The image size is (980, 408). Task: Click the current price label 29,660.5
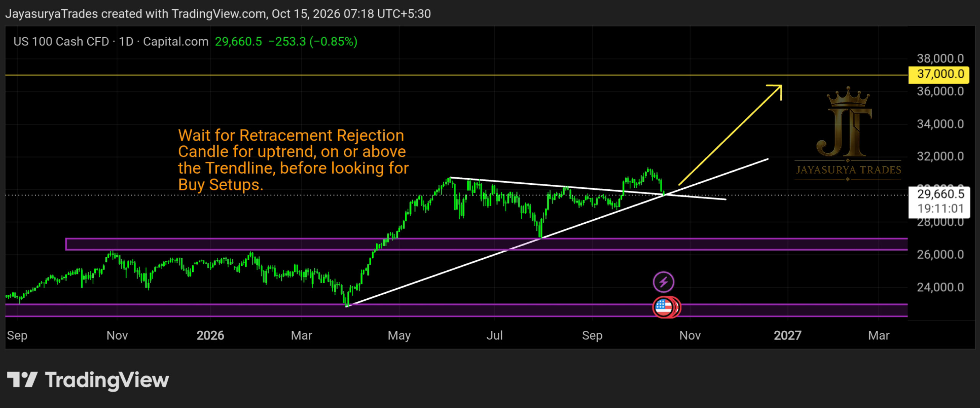tap(940, 194)
